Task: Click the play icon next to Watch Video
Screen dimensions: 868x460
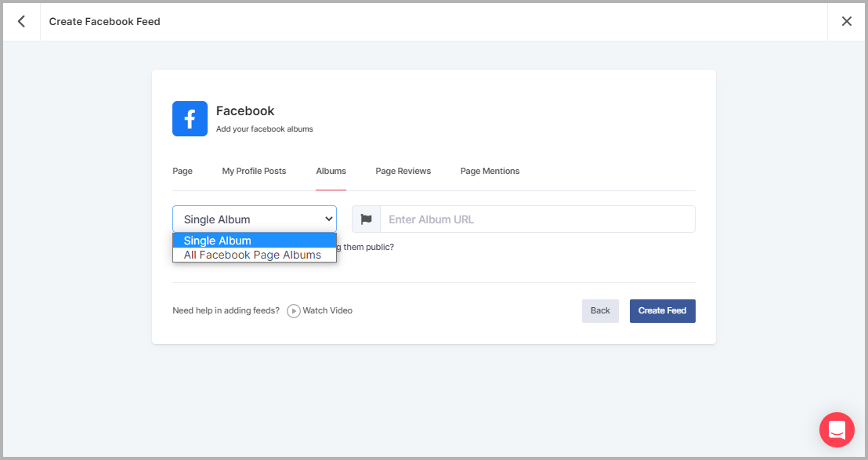Action: [293, 310]
